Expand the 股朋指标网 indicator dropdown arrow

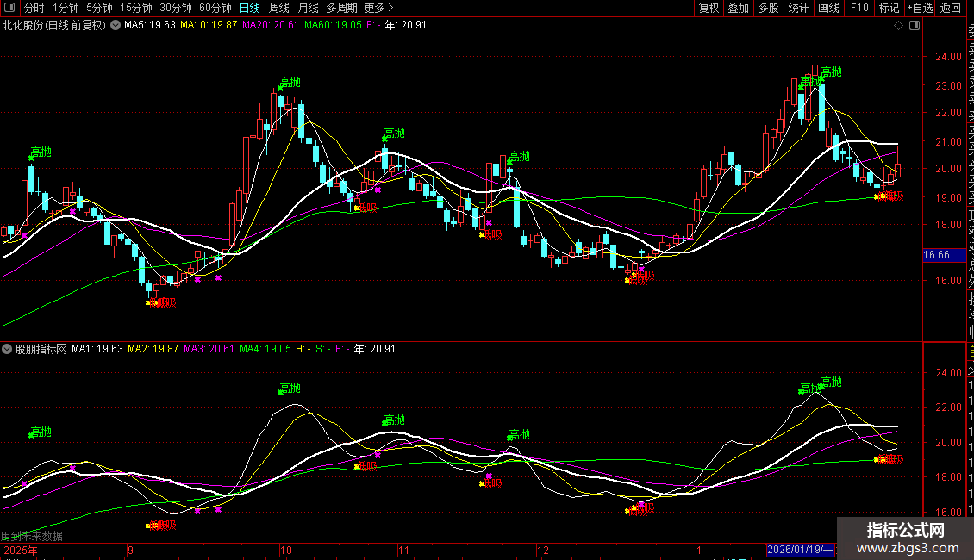(8, 349)
